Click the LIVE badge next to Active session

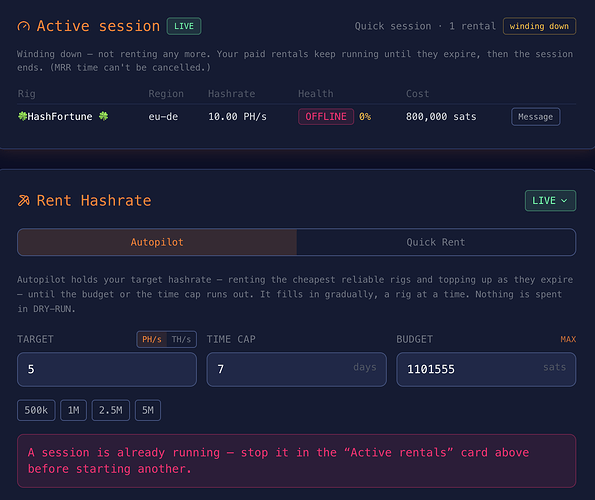(x=184, y=26)
